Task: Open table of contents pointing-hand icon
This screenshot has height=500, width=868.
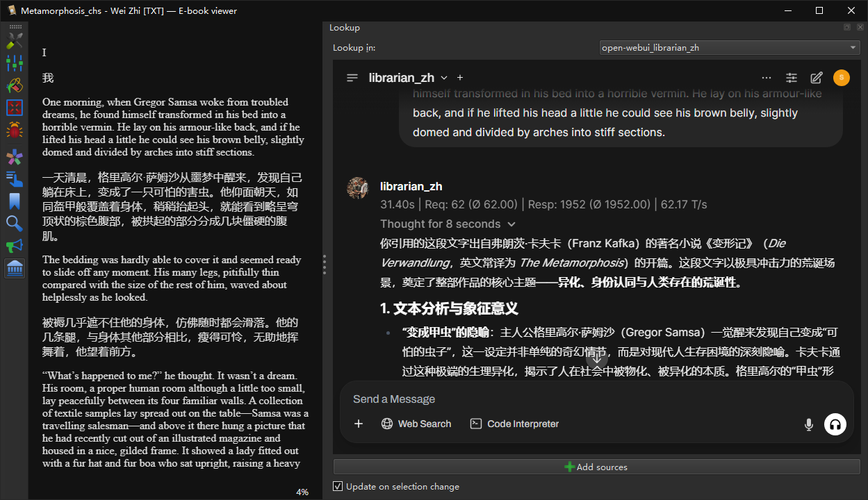Action: coord(15,179)
